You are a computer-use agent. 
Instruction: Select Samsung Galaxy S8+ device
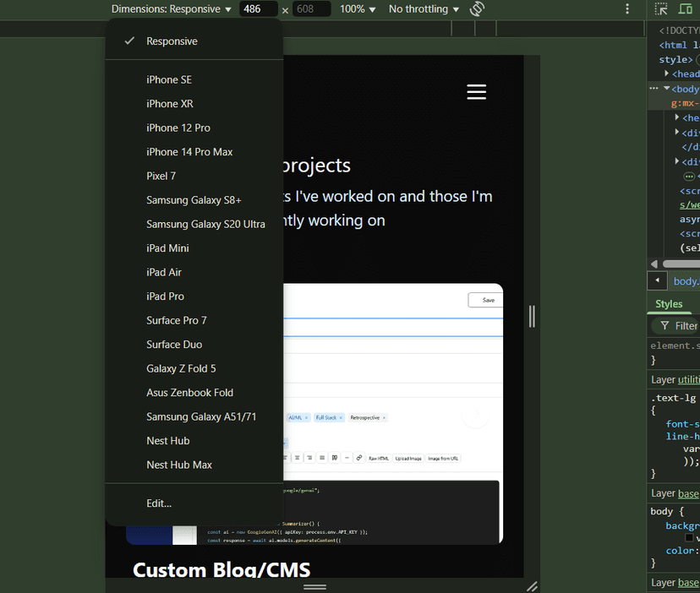tap(194, 200)
